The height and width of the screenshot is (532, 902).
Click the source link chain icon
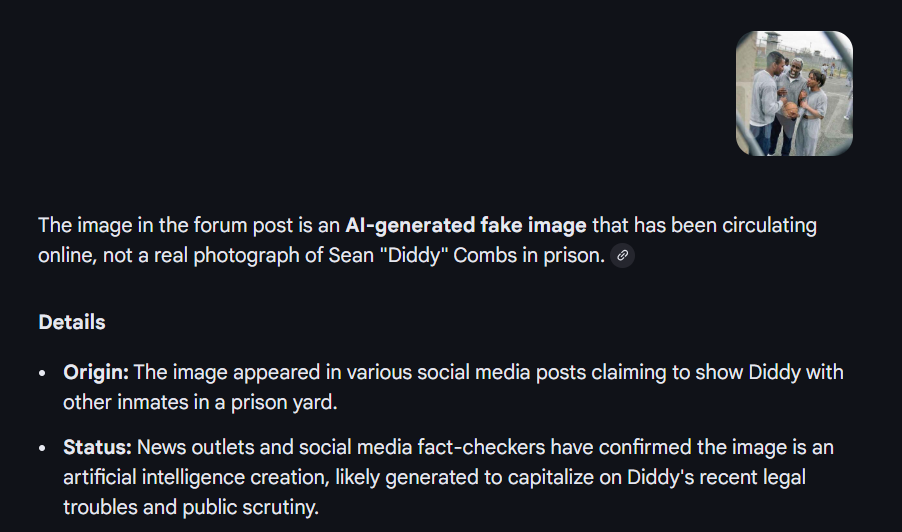[622, 256]
